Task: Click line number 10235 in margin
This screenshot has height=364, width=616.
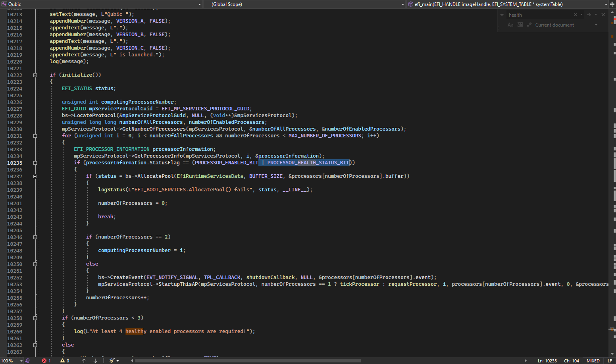Action: click(15, 163)
